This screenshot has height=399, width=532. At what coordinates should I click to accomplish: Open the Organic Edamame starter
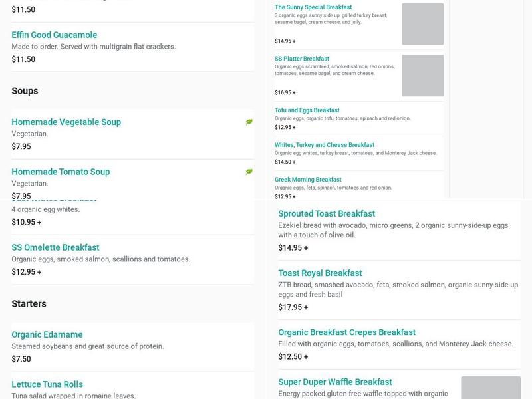(x=47, y=334)
